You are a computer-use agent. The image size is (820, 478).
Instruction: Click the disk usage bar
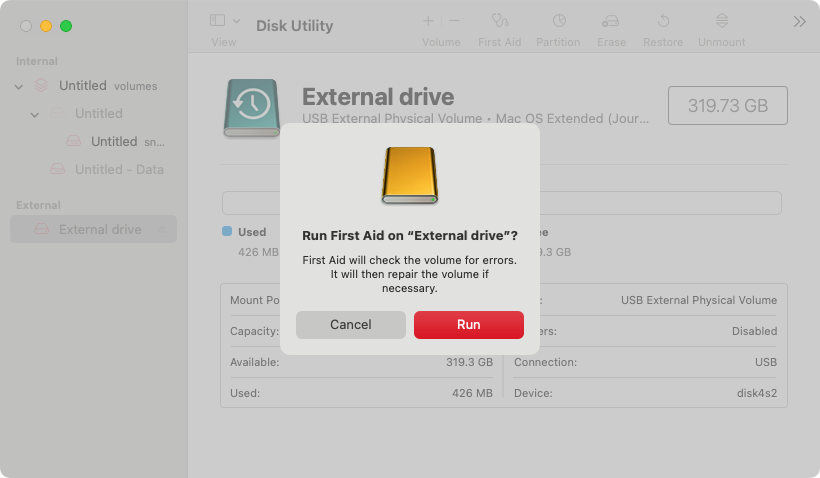pyautogui.click(x=502, y=203)
